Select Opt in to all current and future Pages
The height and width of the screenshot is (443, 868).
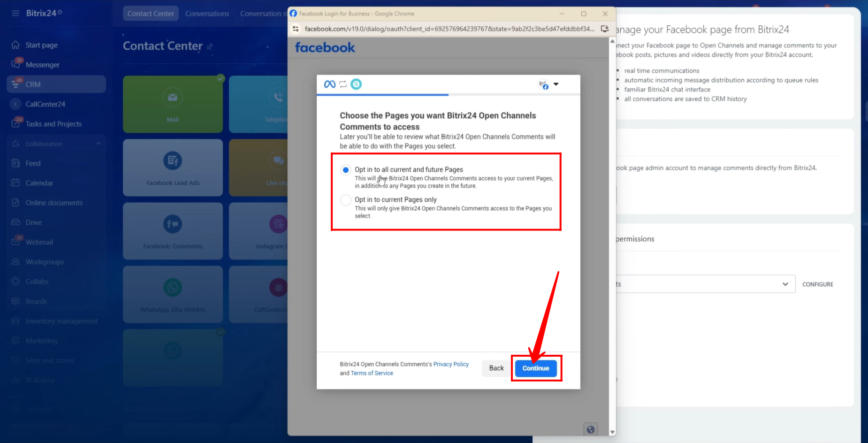(x=346, y=170)
